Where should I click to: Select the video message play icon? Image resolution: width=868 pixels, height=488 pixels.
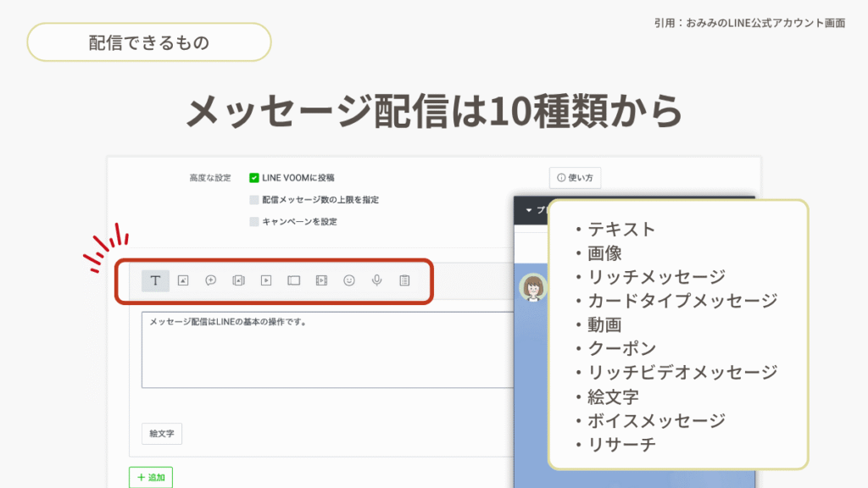(x=266, y=280)
